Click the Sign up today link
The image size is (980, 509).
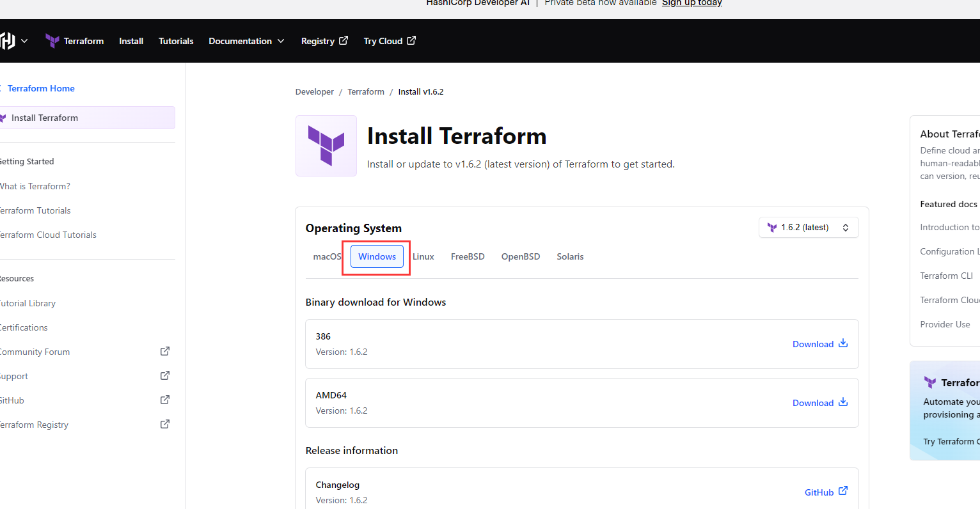[x=692, y=3]
